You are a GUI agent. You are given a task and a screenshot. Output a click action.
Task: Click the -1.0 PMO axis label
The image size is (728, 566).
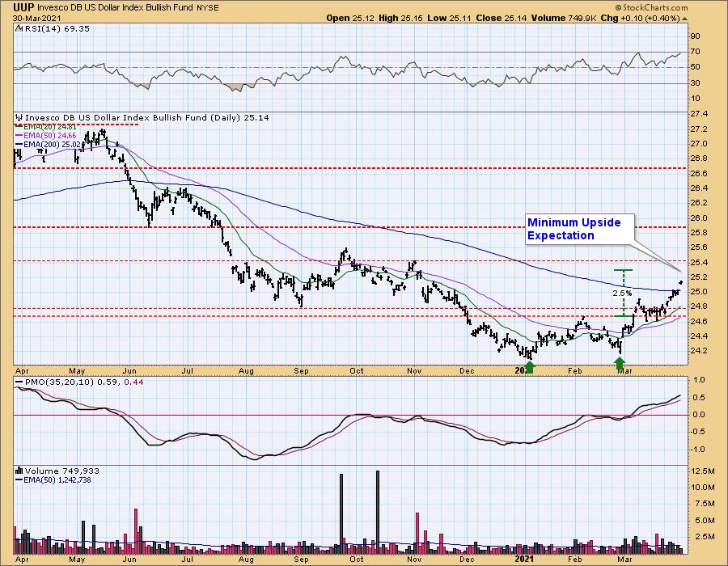699,450
